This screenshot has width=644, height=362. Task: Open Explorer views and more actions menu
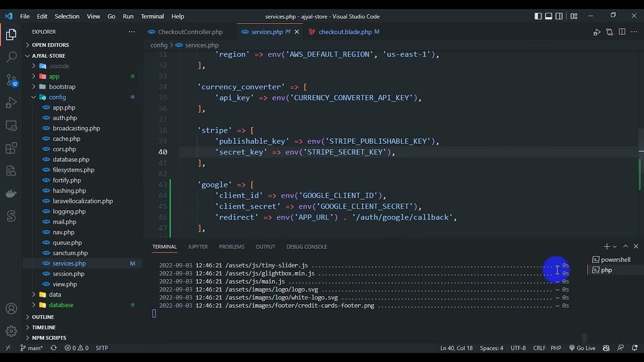(x=131, y=32)
